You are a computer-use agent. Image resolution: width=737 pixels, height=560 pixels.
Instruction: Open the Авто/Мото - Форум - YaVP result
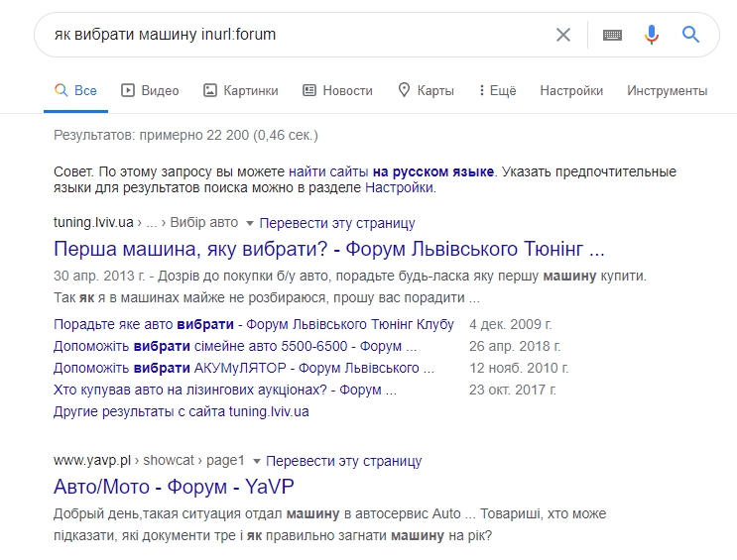coord(174,487)
